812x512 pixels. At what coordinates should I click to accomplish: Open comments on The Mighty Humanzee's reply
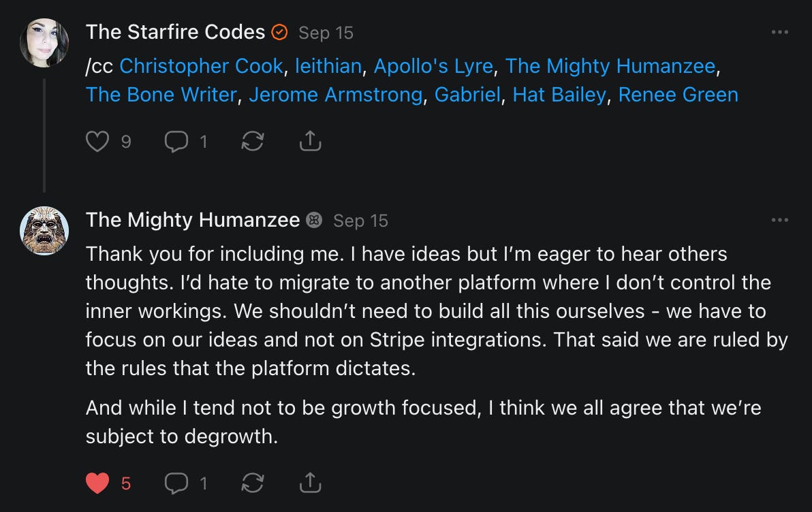coord(176,483)
